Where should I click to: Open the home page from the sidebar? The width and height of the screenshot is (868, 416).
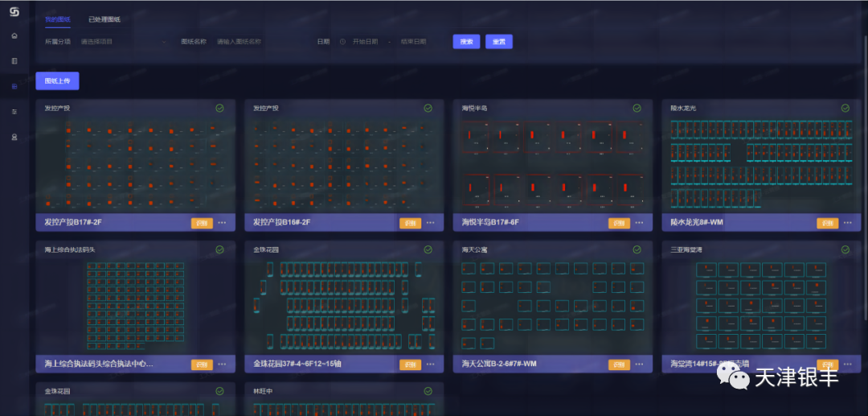point(14,36)
